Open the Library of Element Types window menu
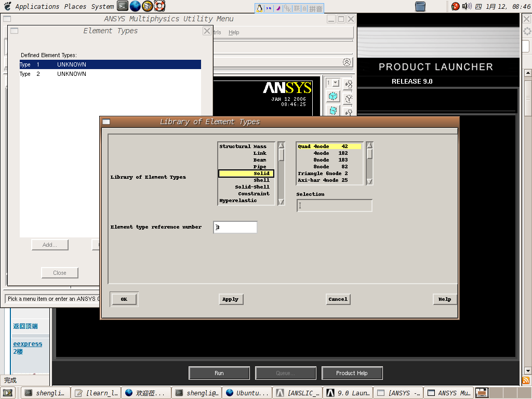The width and height of the screenshot is (532, 399). pos(106,122)
